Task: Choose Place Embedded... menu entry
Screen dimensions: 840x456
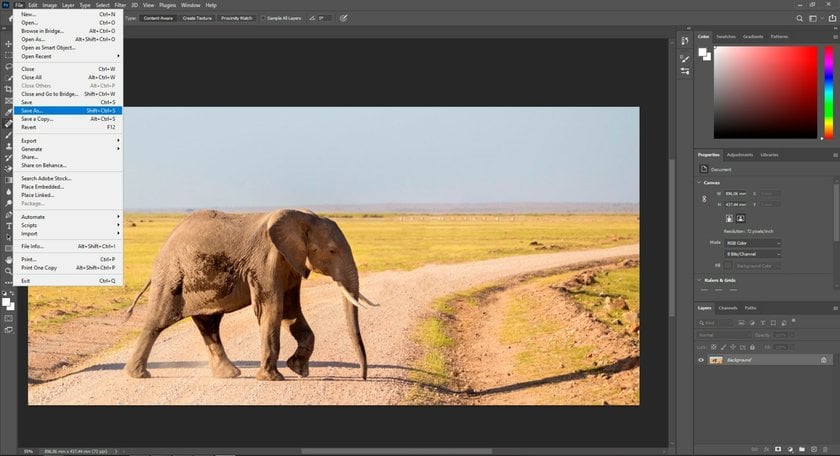Action: tap(68, 187)
